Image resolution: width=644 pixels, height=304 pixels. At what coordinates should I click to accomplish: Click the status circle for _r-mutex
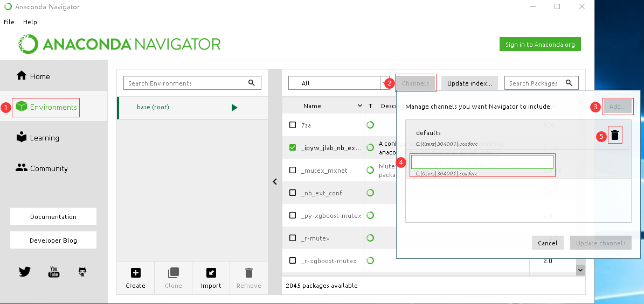pos(370,237)
